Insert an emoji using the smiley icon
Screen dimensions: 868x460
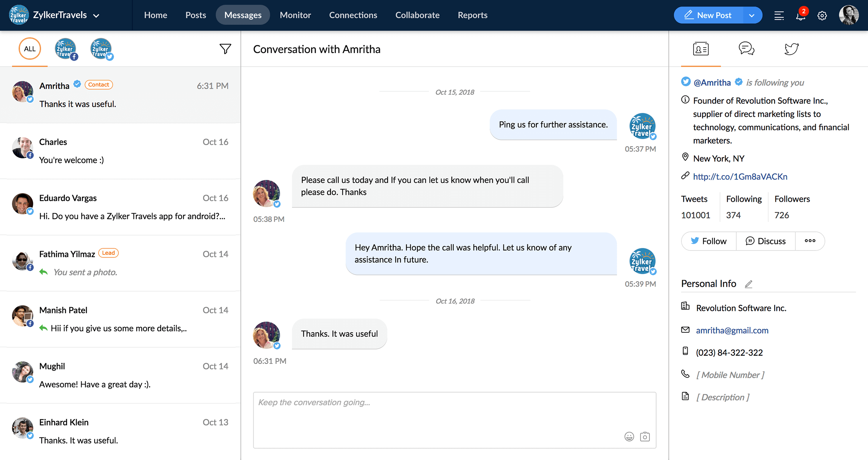[x=629, y=437]
